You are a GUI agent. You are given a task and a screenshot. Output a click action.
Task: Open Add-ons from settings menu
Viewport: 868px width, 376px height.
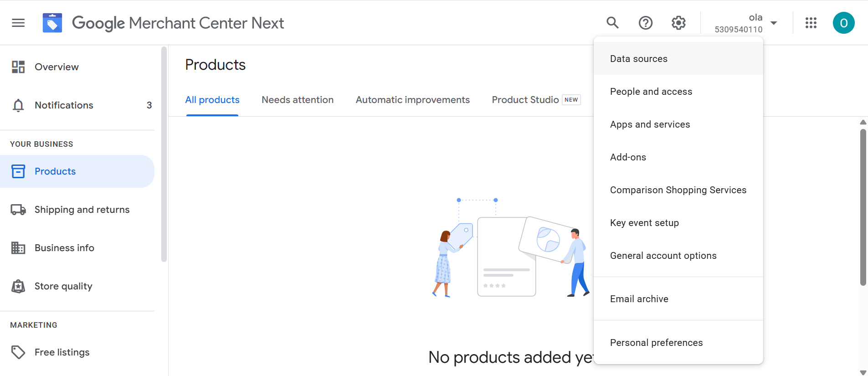pos(678,157)
